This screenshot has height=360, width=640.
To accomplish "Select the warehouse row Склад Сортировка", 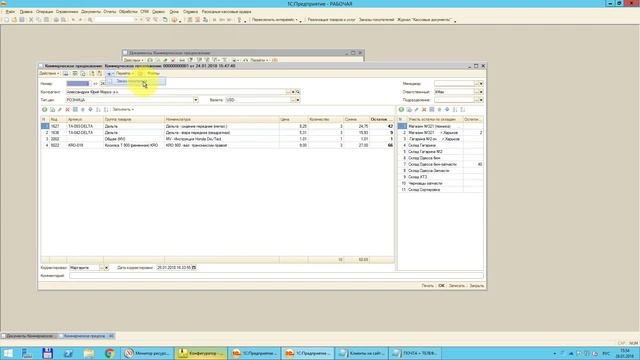I will 440,190.
